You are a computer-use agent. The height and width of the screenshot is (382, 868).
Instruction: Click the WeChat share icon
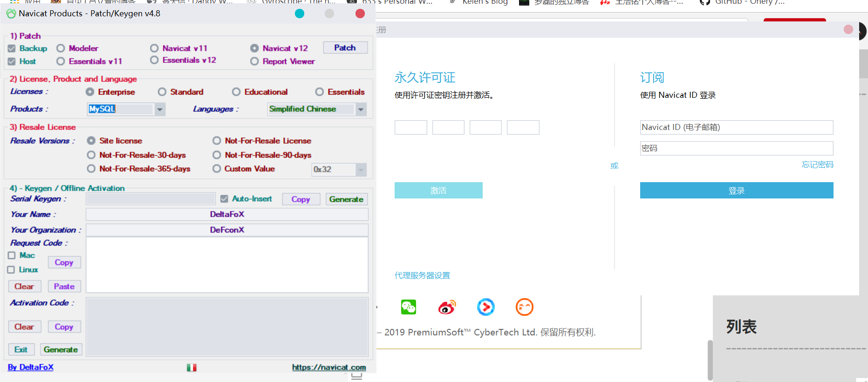pos(409,307)
